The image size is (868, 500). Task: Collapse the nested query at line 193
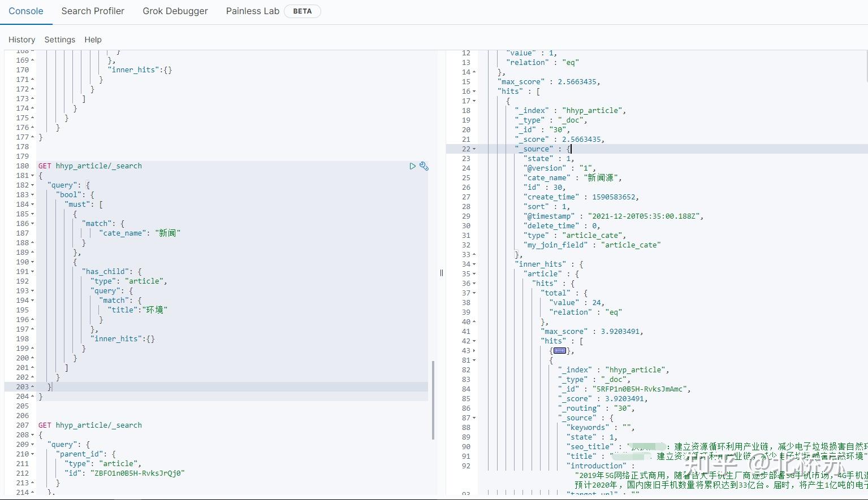pyautogui.click(x=32, y=291)
